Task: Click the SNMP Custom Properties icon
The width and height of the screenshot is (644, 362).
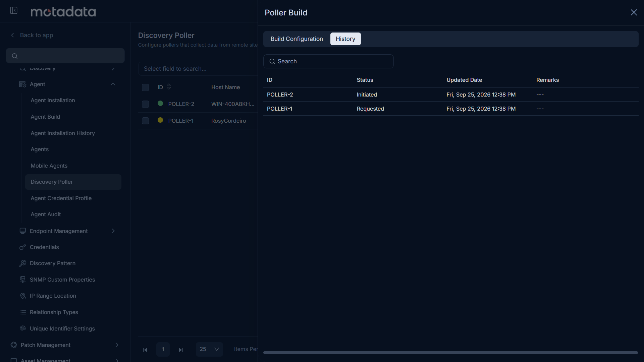Action: (22, 280)
